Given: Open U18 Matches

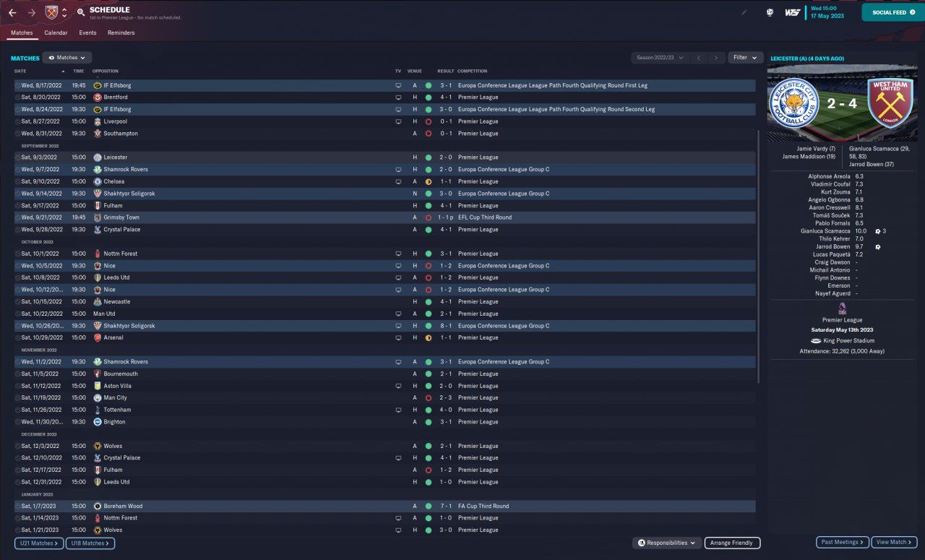Looking at the screenshot, I should pyautogui.click(x=90, y=543).
